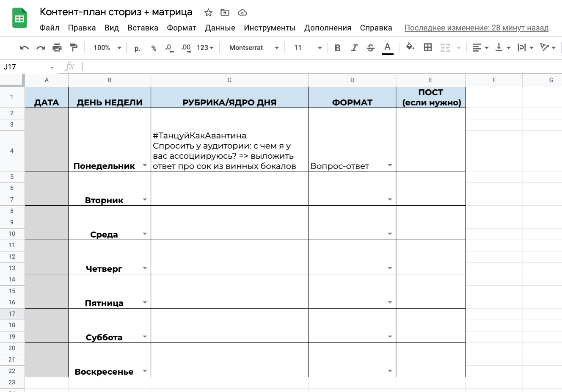Screen dimensions: 562x392
Task: Open merge cells options arrow
Action: pos(458,48)
